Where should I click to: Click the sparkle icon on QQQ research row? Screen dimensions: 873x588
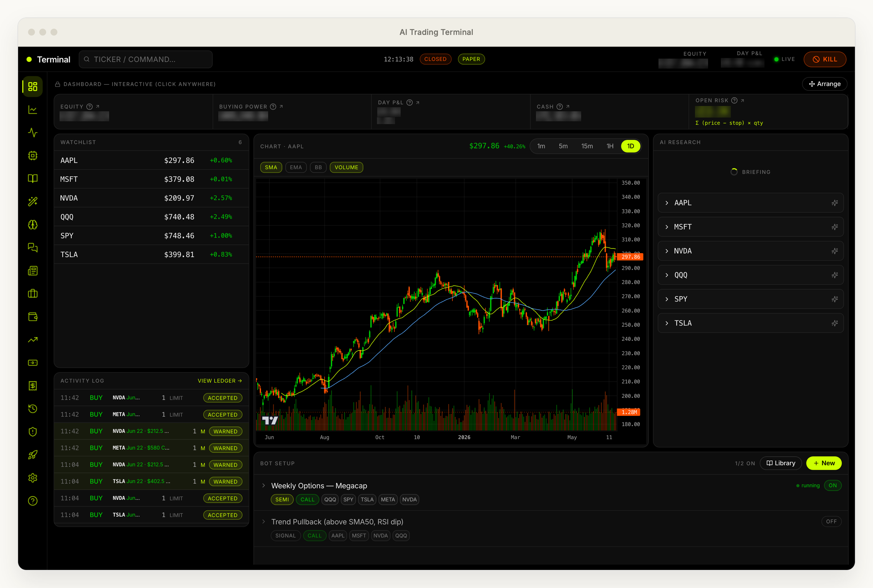point(834,275)
